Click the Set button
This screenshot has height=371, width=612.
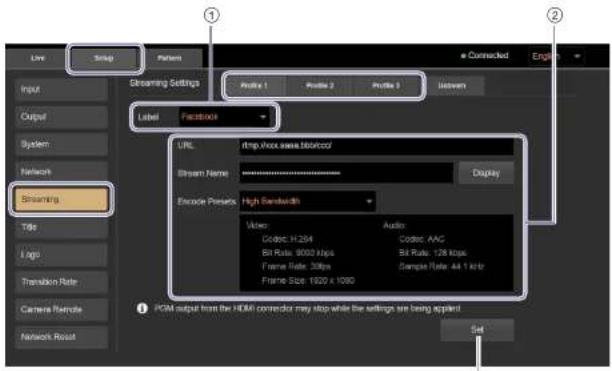[x=477, y=330]
